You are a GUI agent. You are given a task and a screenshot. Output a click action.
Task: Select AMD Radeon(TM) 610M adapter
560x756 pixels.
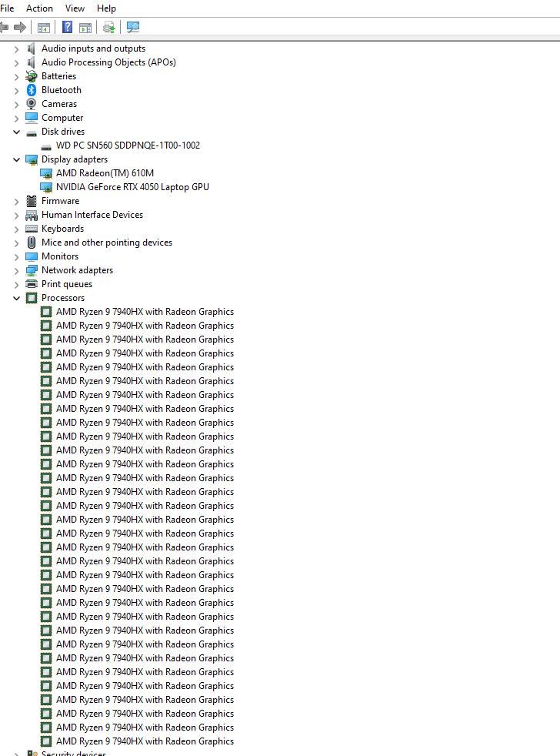pos(105,173)
